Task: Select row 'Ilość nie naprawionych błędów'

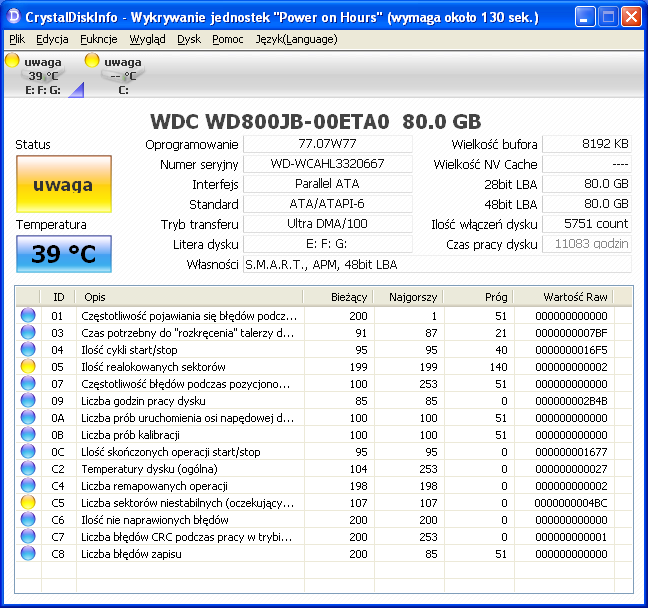Action: coord(324,520)
